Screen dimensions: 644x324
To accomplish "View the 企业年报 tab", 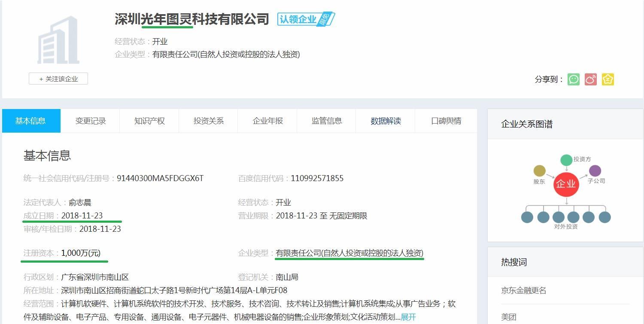I will point(267,121).
